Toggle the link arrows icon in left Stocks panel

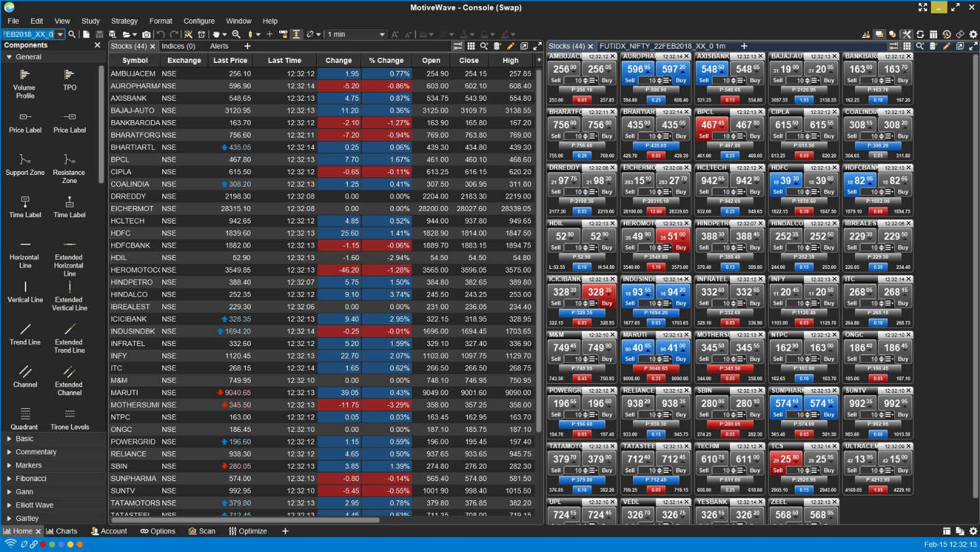(458, 46)
